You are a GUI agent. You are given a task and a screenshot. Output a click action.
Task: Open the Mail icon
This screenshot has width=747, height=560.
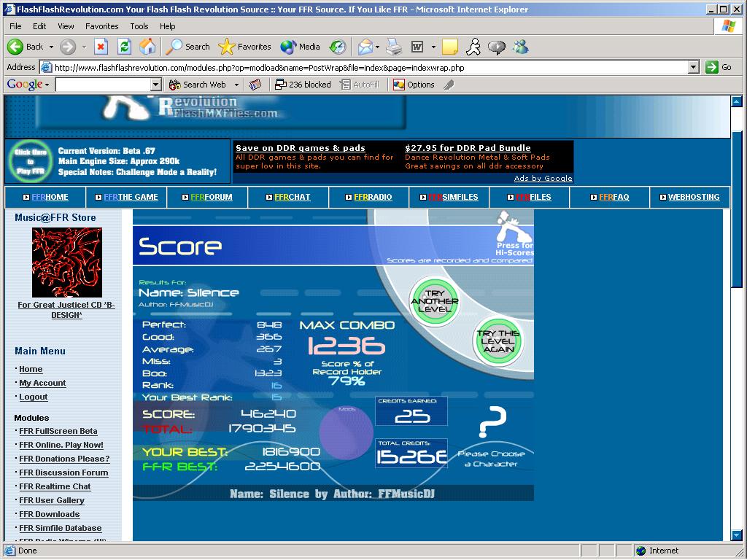point(365,47)
